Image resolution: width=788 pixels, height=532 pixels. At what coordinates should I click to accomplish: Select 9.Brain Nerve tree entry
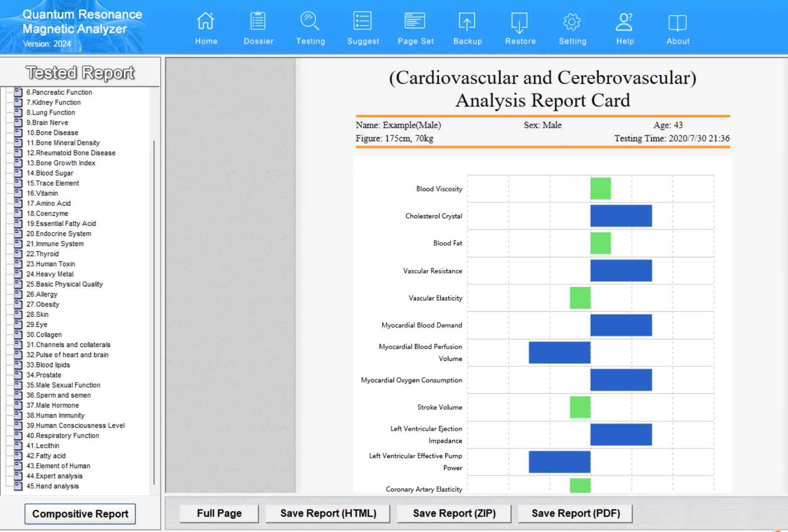(x=47, y=122)
